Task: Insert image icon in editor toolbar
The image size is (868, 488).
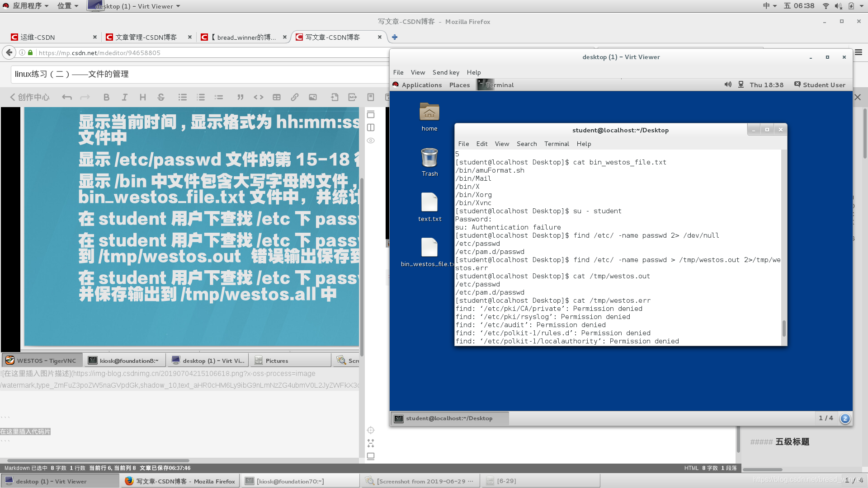Action: point(313,97)
